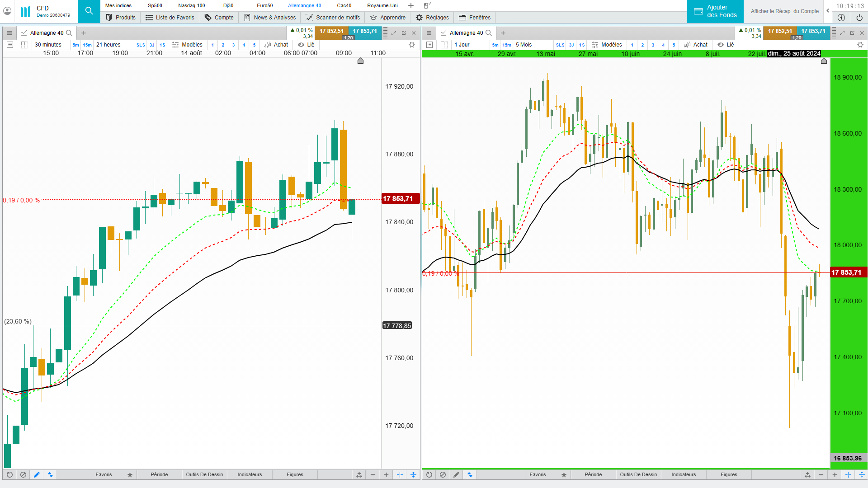Click info icon below the clock
Screen dimensions: 868x488
point(841,18)
